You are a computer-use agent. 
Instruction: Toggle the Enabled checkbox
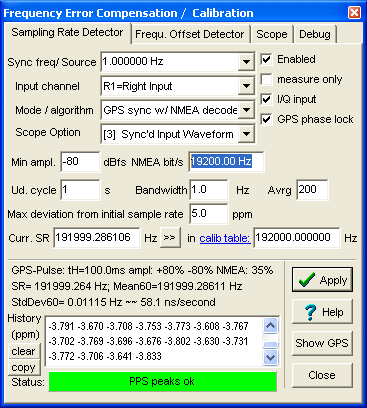266,59
